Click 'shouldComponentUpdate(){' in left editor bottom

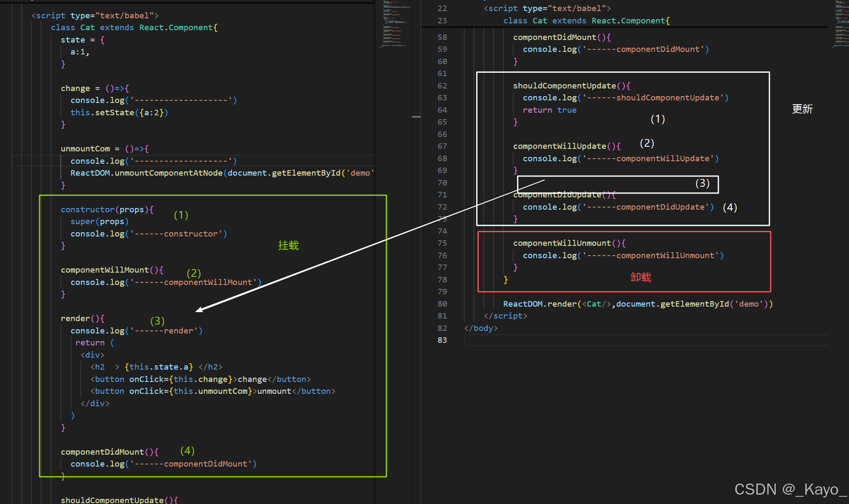[x=119, y=500]
